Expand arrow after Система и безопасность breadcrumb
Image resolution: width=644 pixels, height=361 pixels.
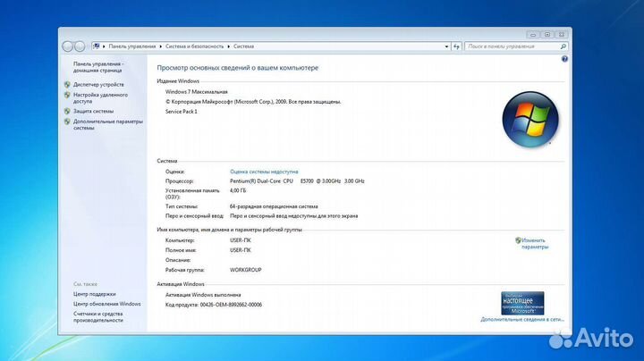[x=229, y=46]
